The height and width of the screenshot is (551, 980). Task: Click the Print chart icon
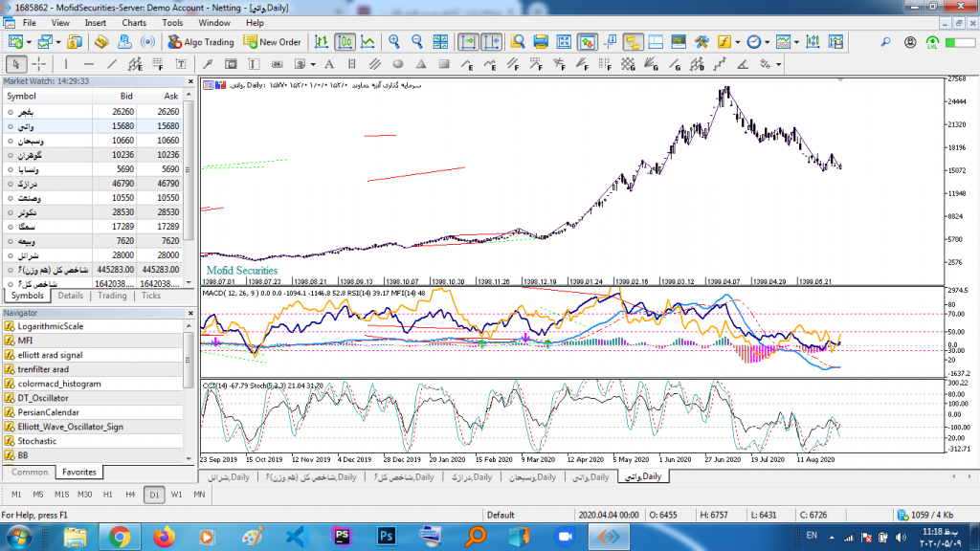click(540, 42)
